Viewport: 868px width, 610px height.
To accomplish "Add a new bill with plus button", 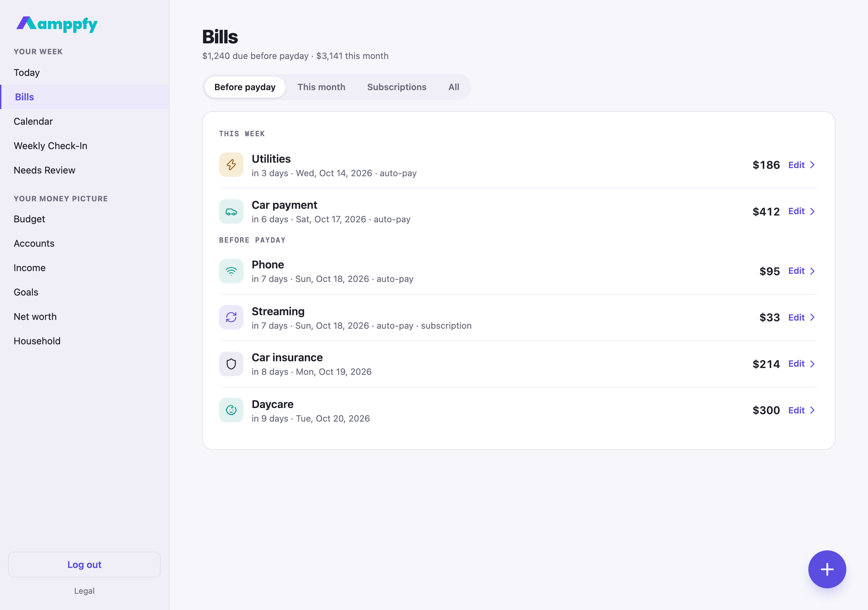I will pos(827,569).
